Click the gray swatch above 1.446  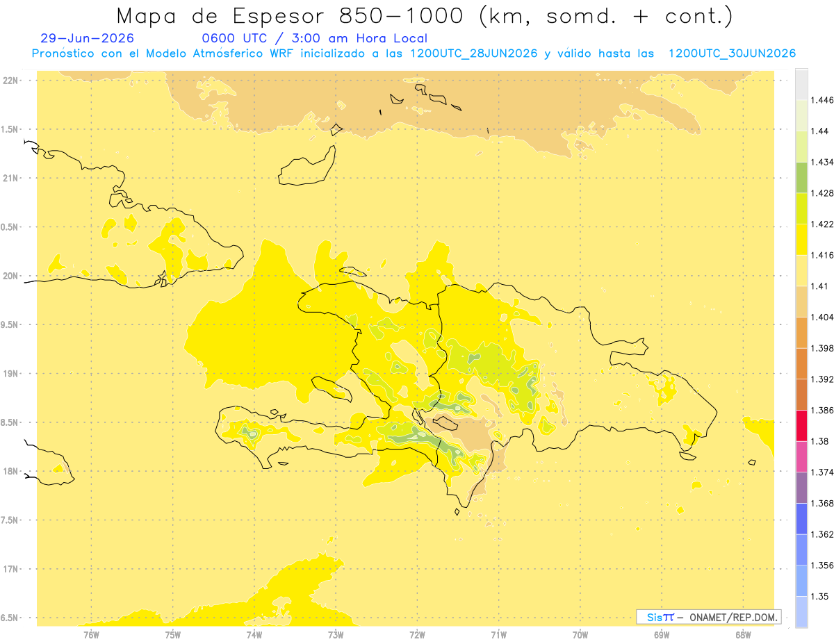point(801,85)
